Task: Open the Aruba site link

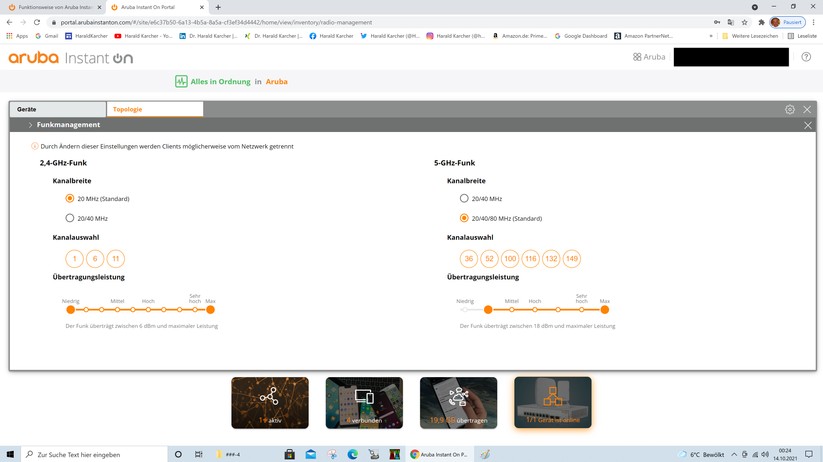Action: coord(277,81)
